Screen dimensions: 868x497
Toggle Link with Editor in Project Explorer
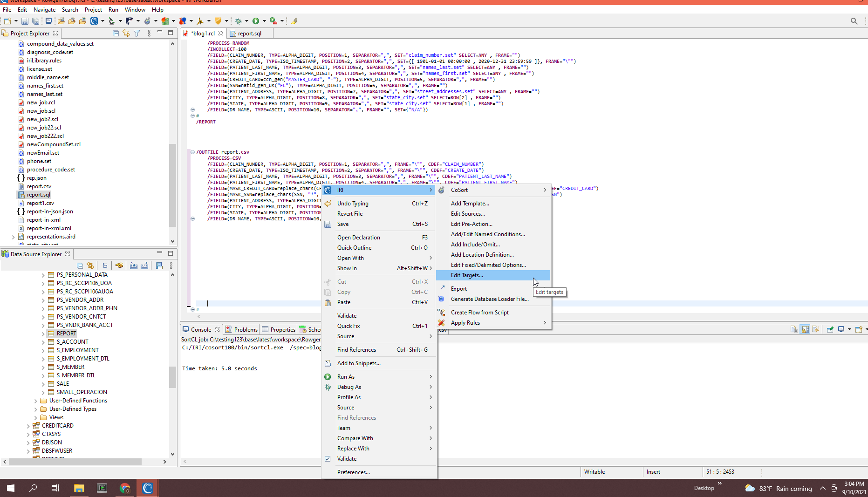(x=126, y=33)
